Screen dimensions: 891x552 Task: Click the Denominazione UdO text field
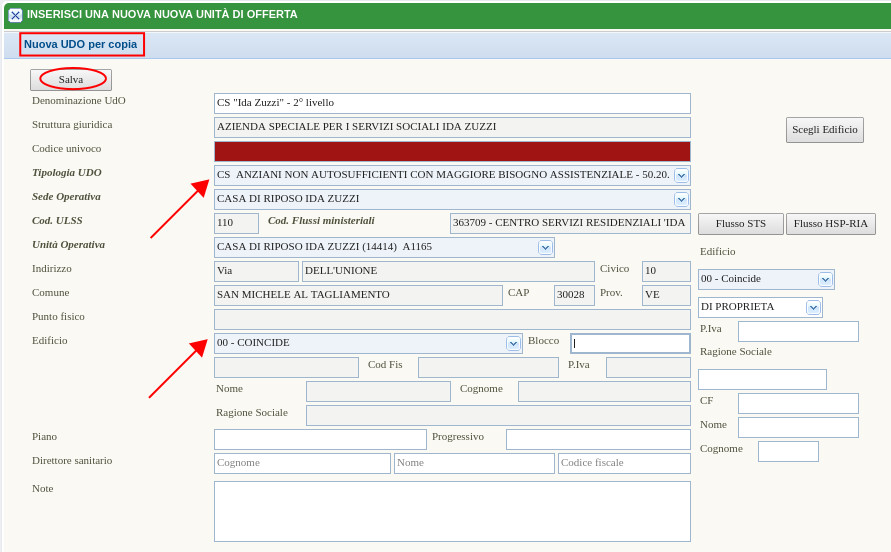(x=452, y=103)
